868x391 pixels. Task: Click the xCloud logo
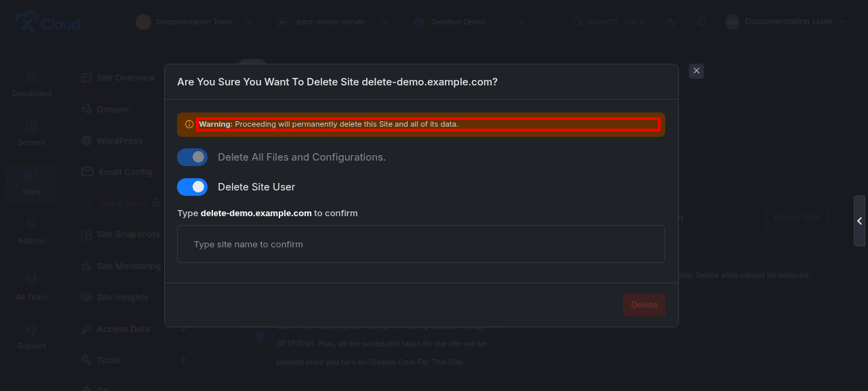[47, 22]
